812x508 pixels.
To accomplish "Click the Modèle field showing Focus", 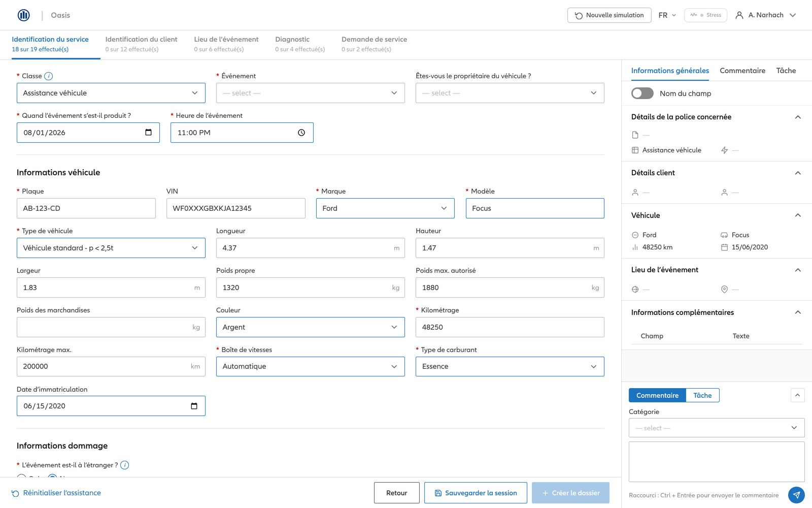I will pos(535,208).
